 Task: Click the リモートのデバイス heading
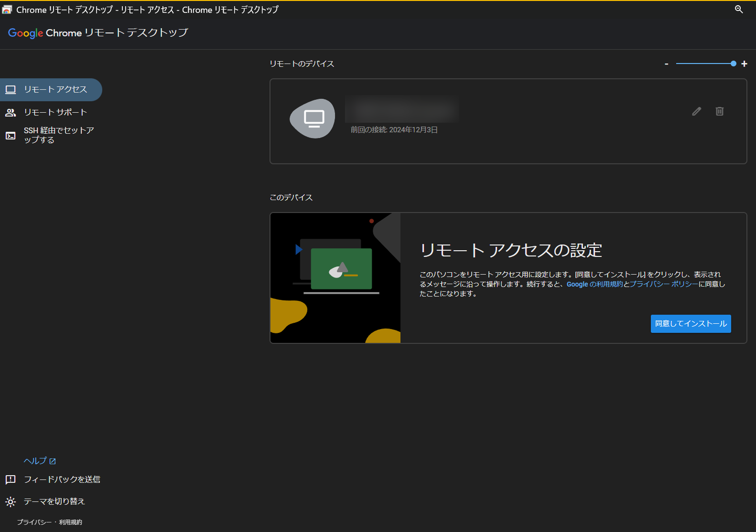tap(302, 64)
